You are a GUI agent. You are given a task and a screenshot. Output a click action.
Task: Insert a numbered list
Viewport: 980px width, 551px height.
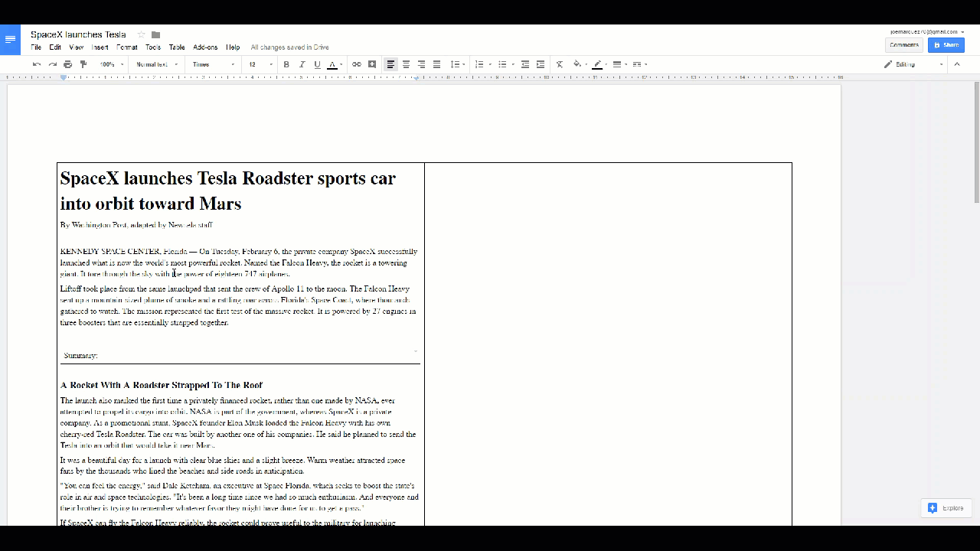(479, 64)
